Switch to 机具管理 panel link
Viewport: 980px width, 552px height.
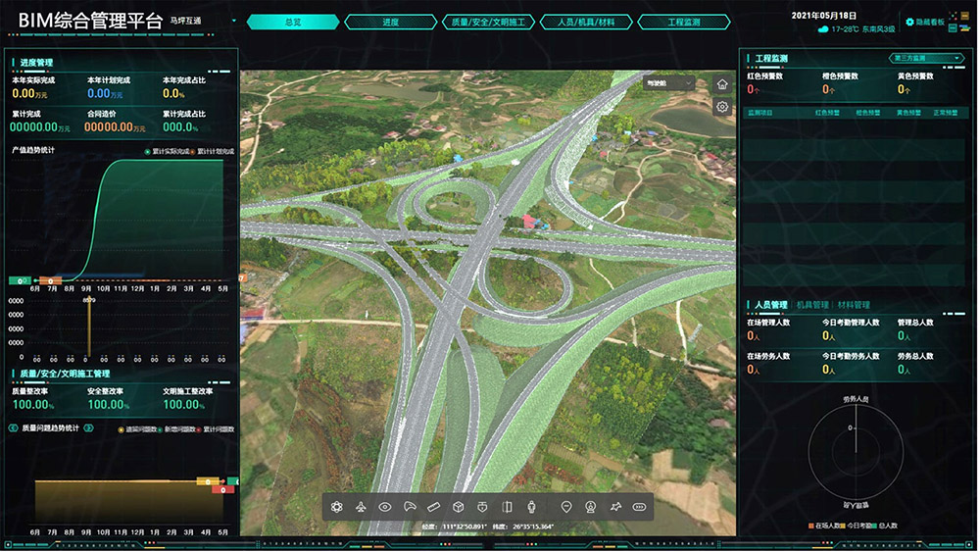812,305
